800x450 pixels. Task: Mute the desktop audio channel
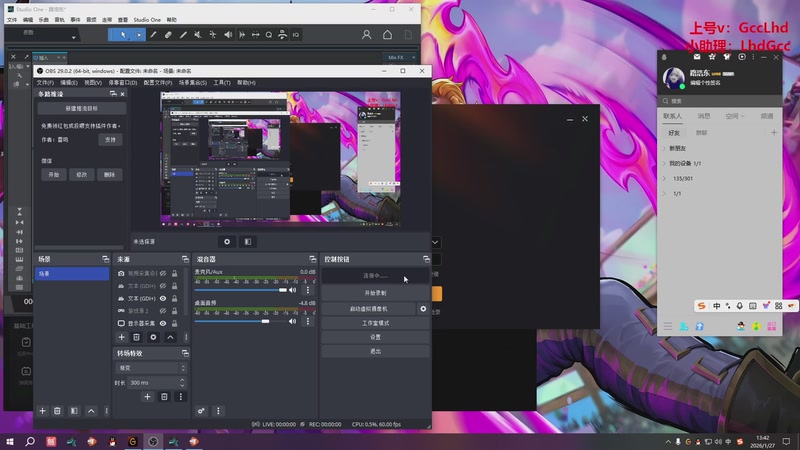coord(293,321)
